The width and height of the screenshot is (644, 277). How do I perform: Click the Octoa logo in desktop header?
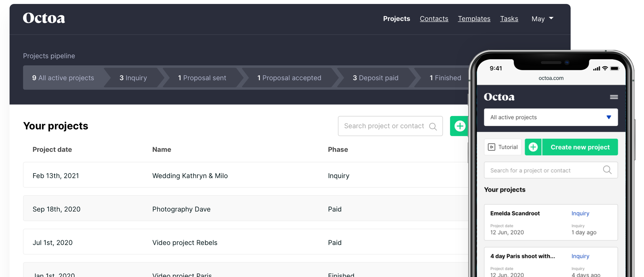click(44, 18)
